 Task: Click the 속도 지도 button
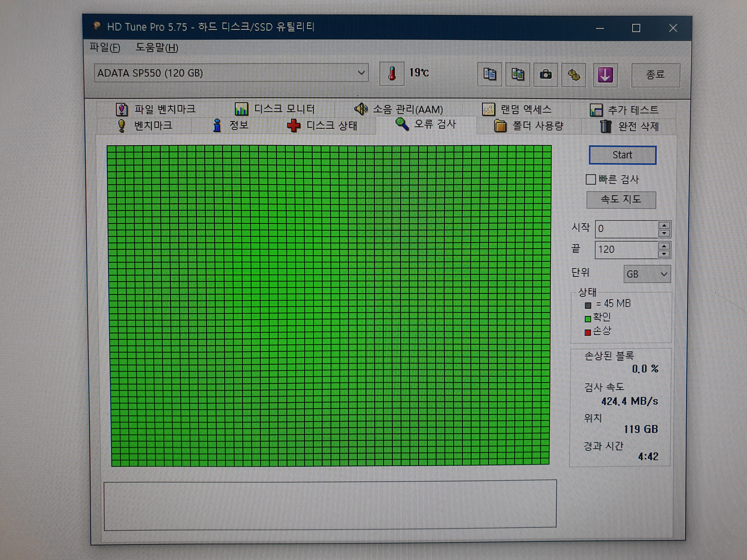click(x=621, y=199)
